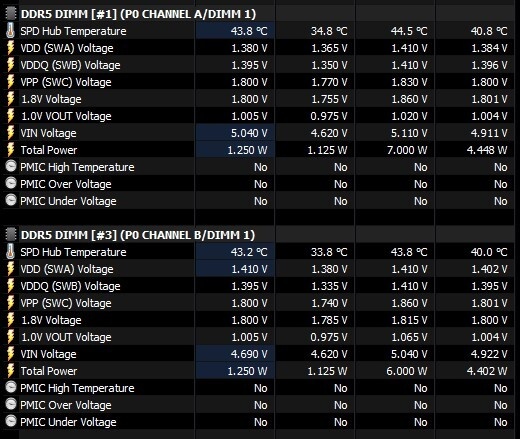Click the highlighted 43.8 °C current temperature value
The width and height of the screenshot is (520, 439).
(x=249, y=31)
